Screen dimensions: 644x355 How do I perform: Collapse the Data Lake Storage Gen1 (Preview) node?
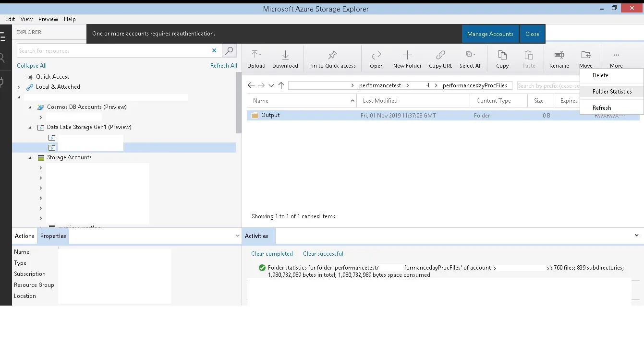[x=30, y=127]
